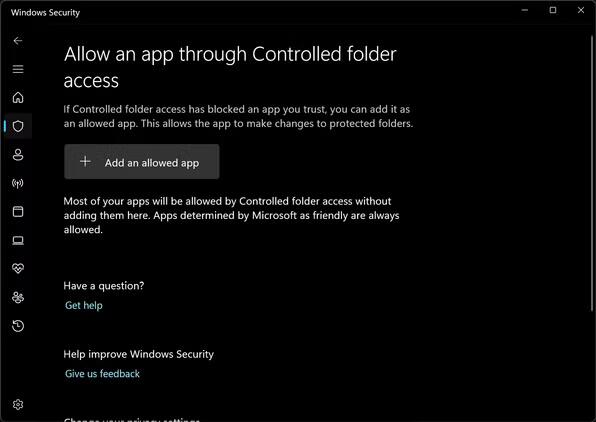The width and height of the screenshot is (596, 422).
Task: Open Device performance & health heart icon
Action: tap(18, 268)
